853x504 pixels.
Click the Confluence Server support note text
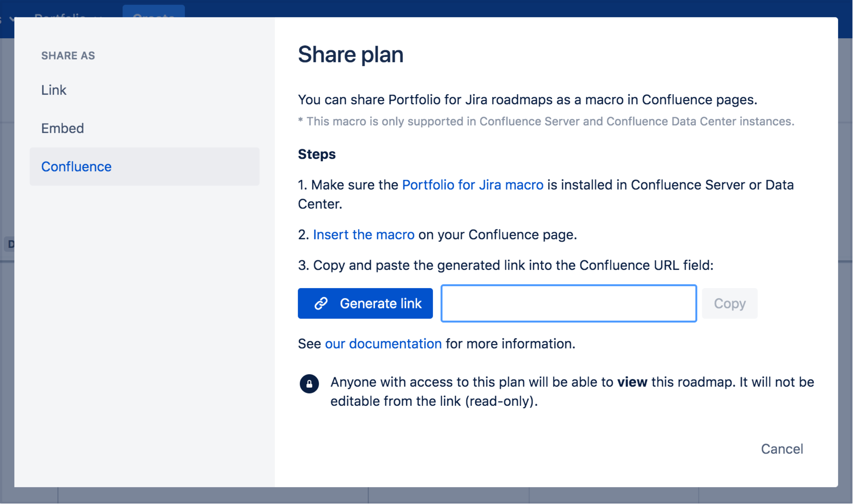546,121
